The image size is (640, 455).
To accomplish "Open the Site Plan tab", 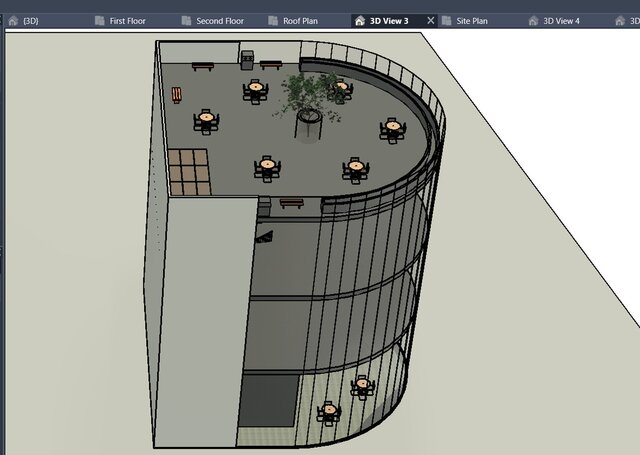I will 472,21.
